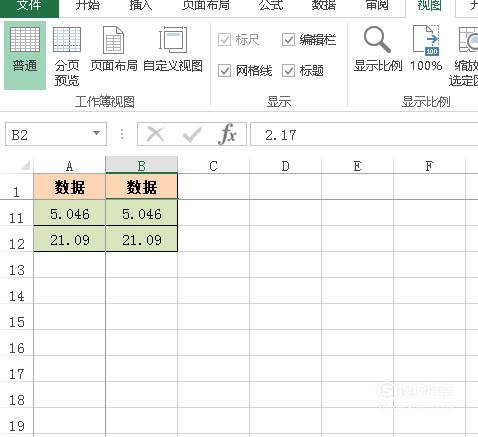Open the Page Layout (页面布局) ribbon tab
This screenshot has width=478, height=437.
[206, 5]
